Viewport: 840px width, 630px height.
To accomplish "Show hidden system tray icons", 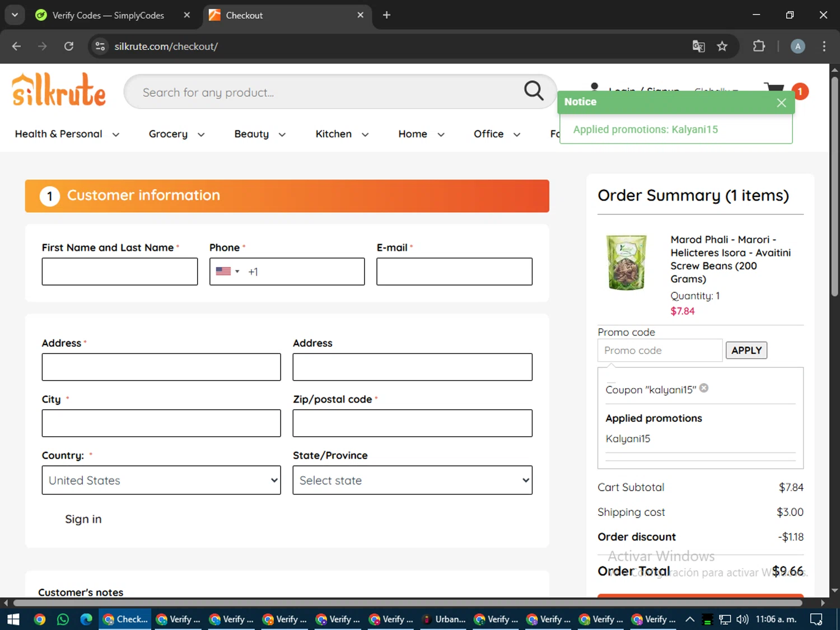I will [x=690, y=619].
